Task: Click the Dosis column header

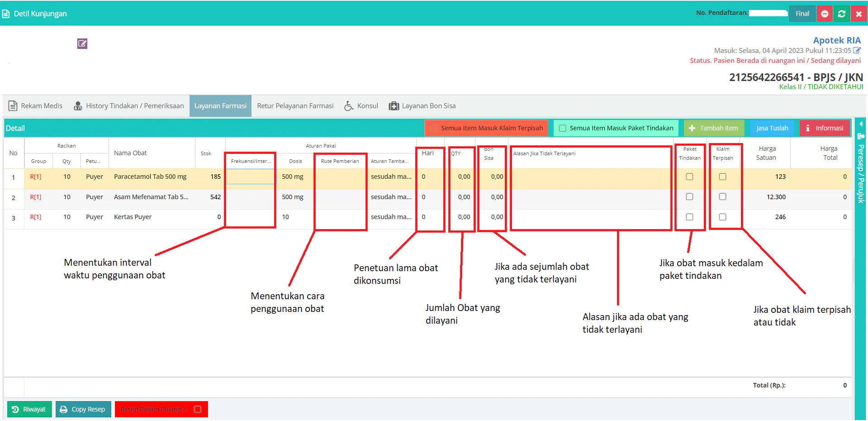Action: pyautogui.click(x=295, y=161)
